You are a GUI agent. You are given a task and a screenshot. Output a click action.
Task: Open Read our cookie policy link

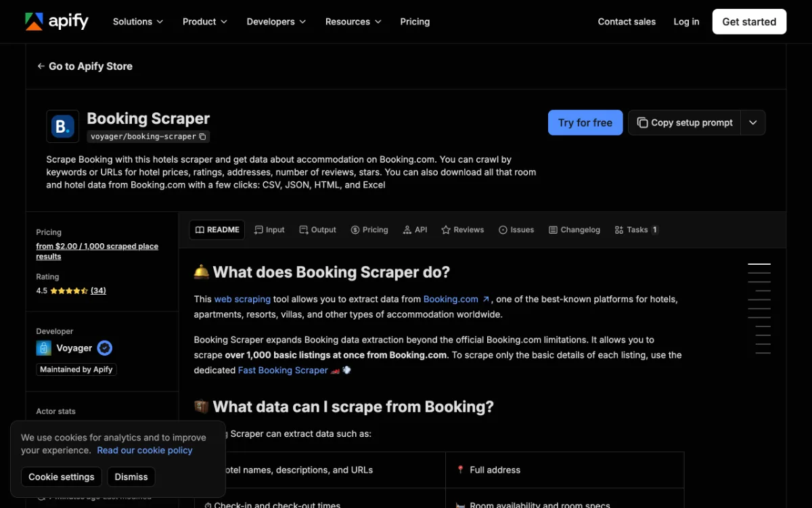coord(145,450)
